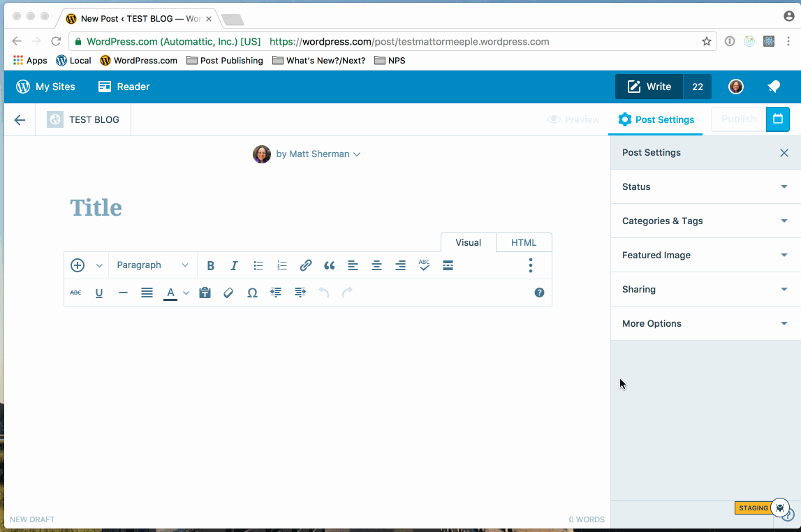Open editor keyboard shortcuts help
The width and height of the screenshot is (801, 532).
[x=539, y=293]
